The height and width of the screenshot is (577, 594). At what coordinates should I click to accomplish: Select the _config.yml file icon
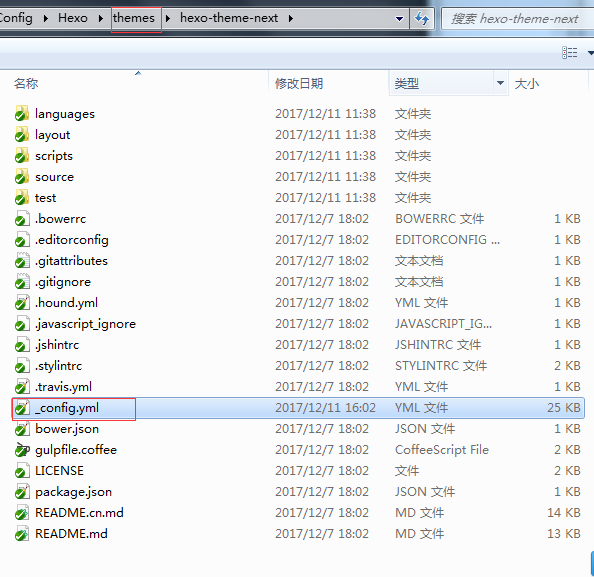point(22,408)
